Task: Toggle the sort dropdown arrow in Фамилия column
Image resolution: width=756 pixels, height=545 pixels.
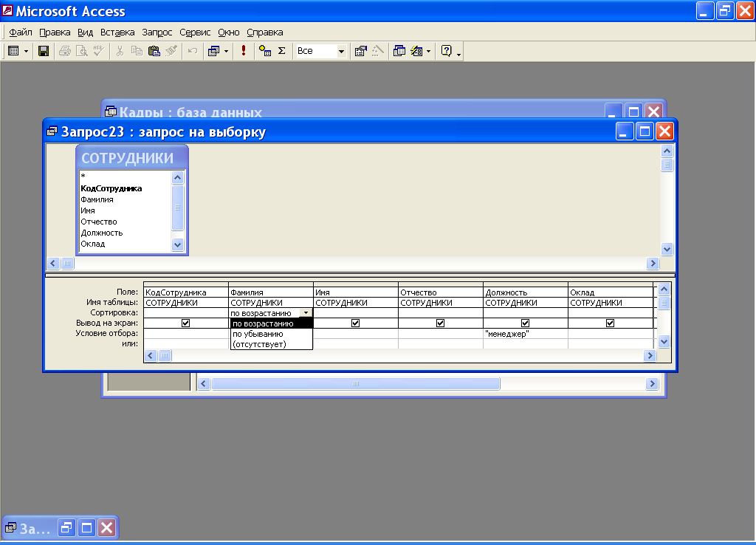Action: coord(306,313)
